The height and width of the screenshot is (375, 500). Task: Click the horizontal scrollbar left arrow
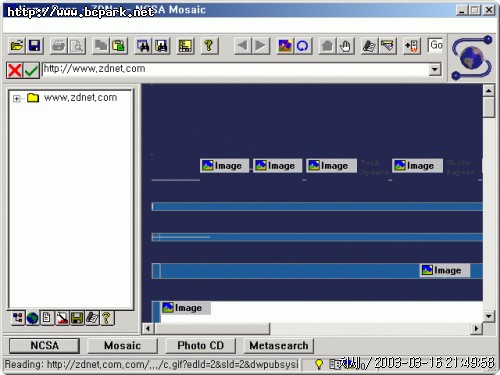tap(148, 329)
